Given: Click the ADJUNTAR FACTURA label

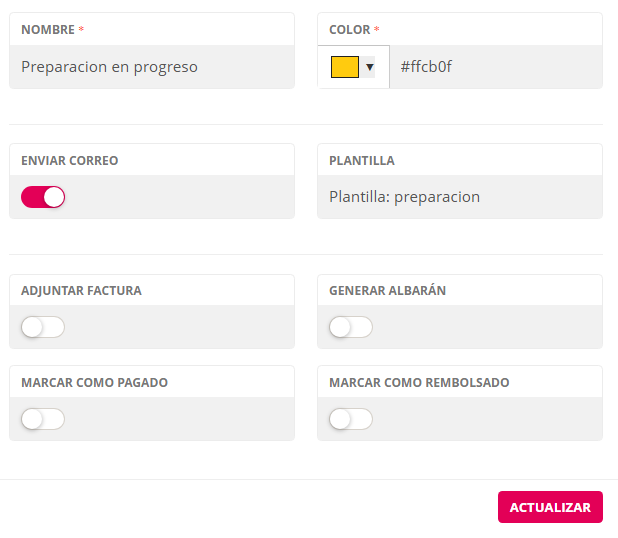Looking at the screenshot, I should pos(81,290).
